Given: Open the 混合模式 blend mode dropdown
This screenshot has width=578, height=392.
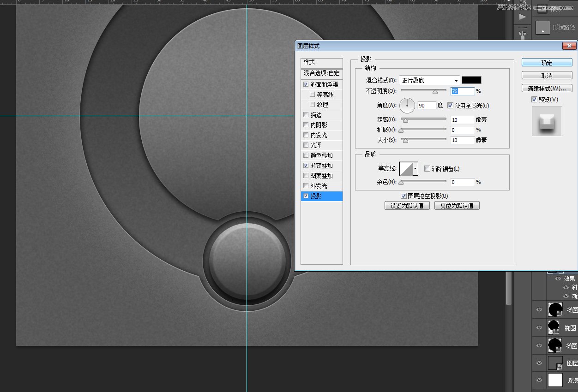Looking at the screenshot, I should [x=428, y=80].
